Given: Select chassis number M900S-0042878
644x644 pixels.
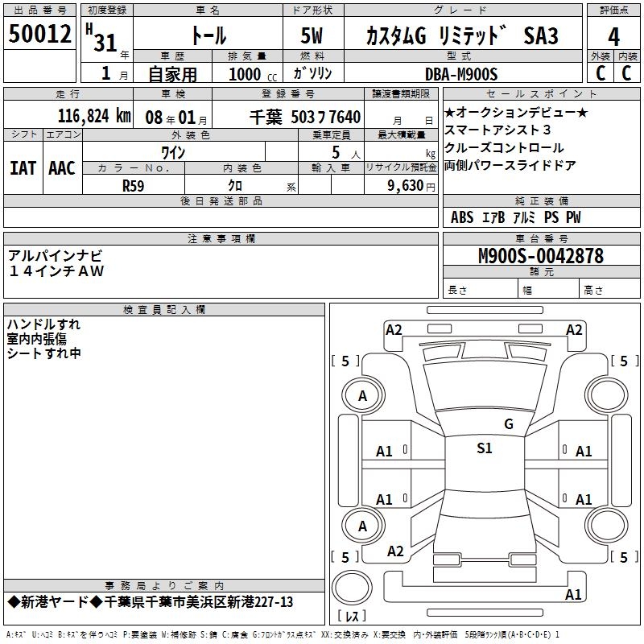Looking at the screenshot, I should tap(540, 256).
